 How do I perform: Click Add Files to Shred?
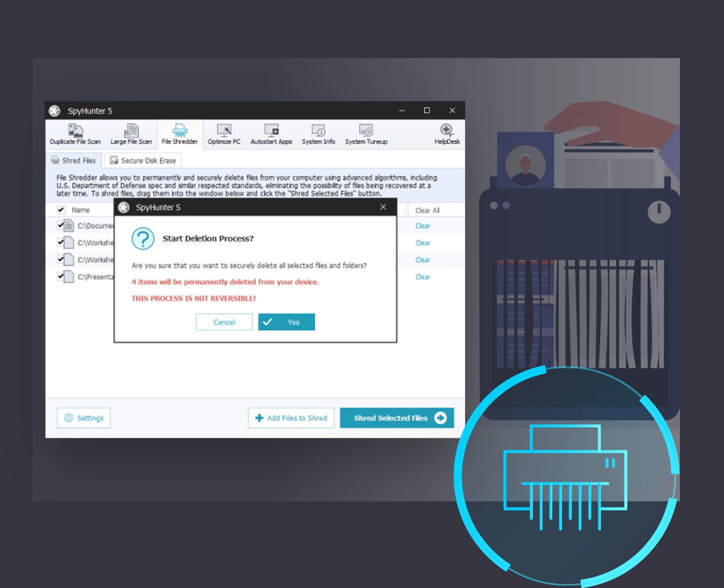click(291, 418)
